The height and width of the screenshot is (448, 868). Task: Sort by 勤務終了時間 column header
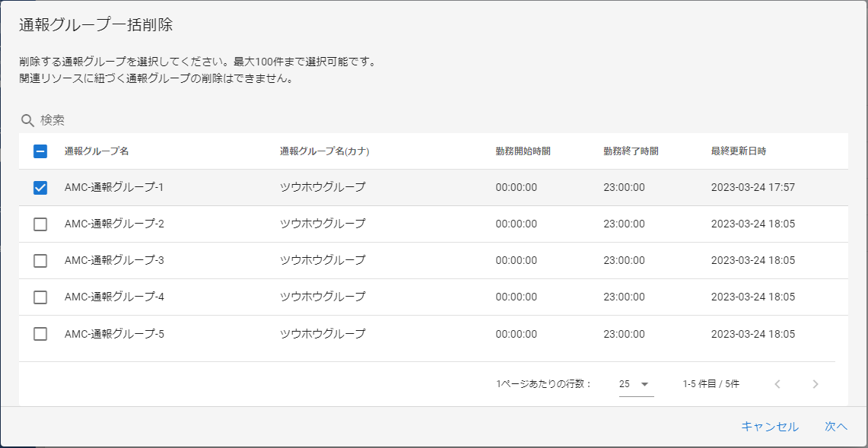(631, 151)
